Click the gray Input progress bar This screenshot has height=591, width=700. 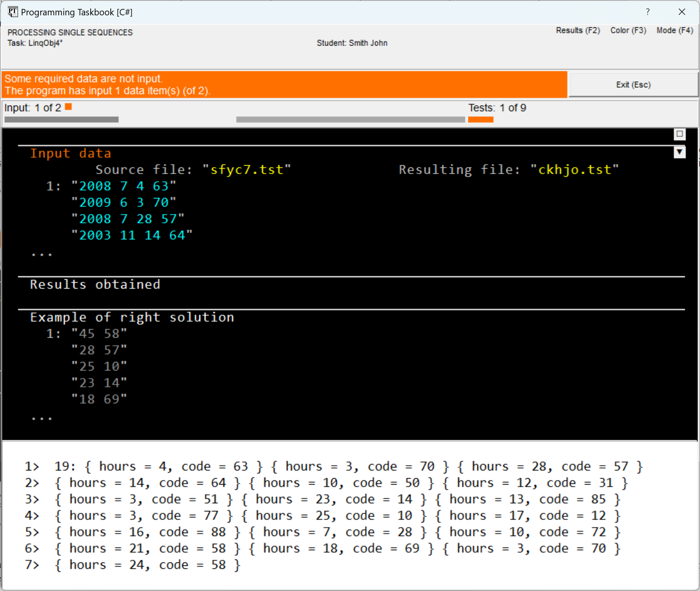coord(61,120)
